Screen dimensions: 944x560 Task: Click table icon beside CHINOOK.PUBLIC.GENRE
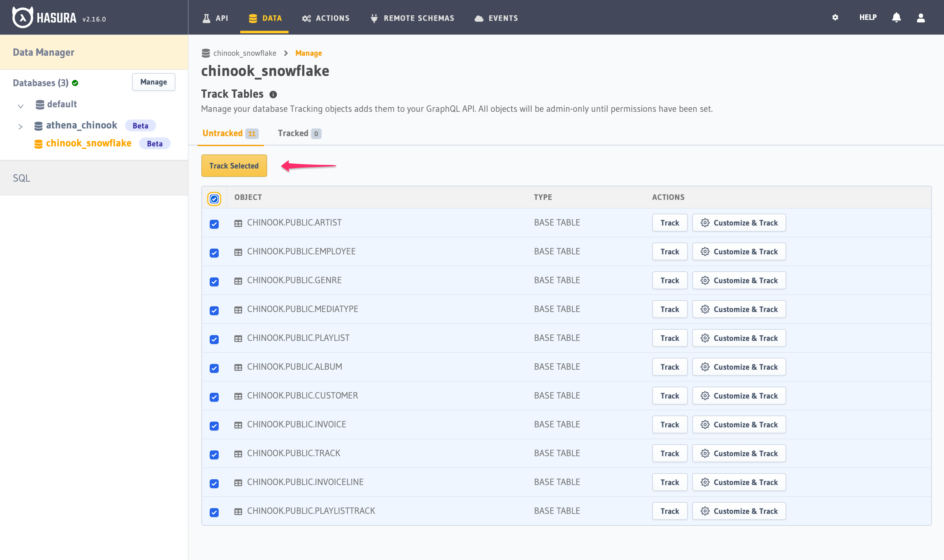click(x=238, y=281)
